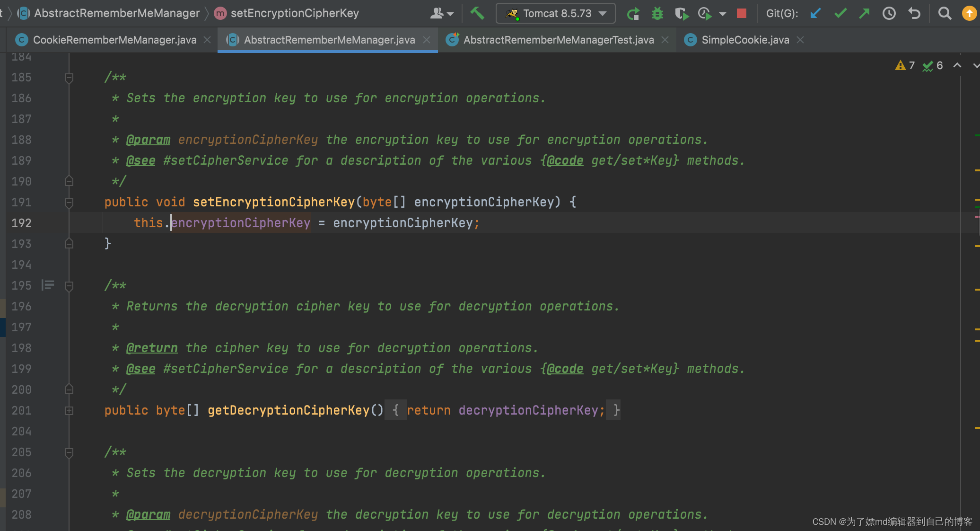
Task: Click the warning stripe mark beside line 189
Action: click(x=977, y=170)
